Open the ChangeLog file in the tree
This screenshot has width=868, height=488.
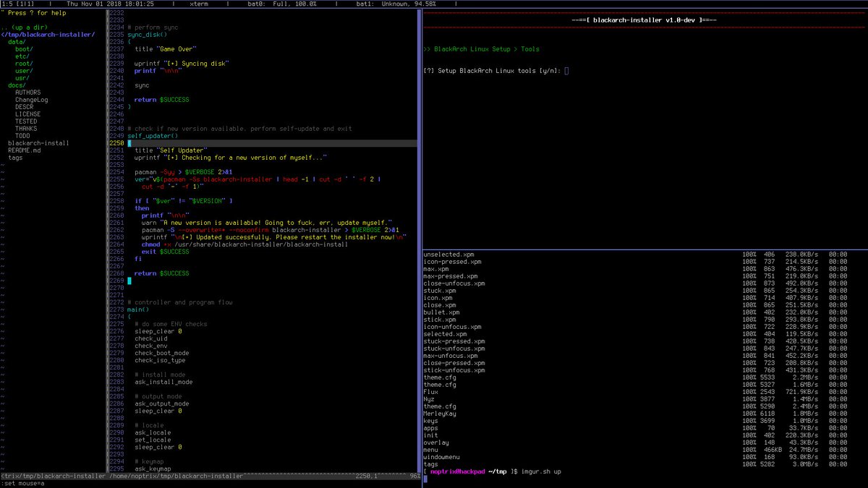(x=32, y=100)
